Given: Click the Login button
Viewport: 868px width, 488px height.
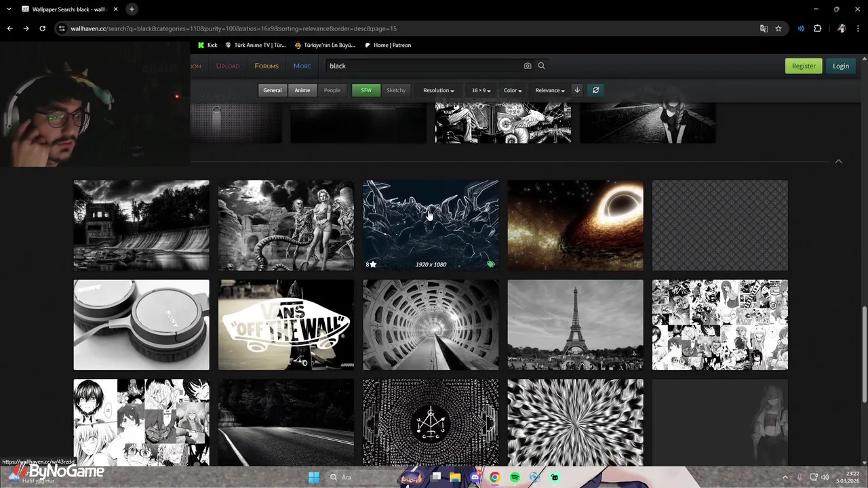Looking at the screenshot, I should 841,66.
